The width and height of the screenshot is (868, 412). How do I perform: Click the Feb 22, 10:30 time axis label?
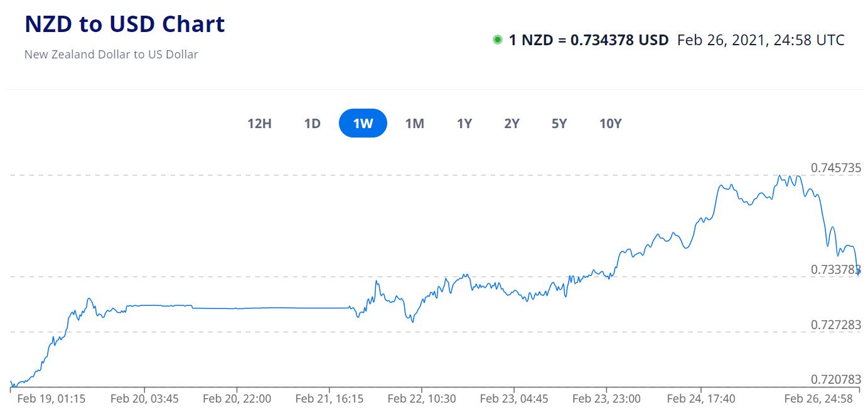point(422,399)
